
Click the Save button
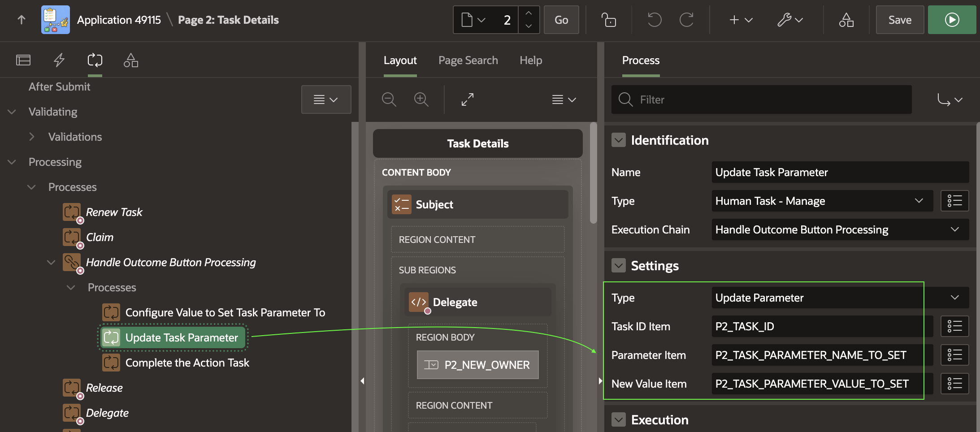tap(899, 20)
